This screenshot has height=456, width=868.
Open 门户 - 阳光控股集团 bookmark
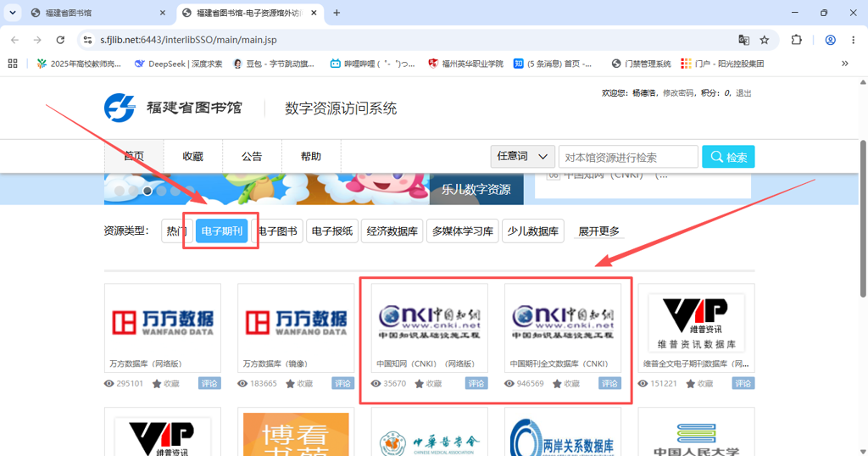[x=722, y=64]
